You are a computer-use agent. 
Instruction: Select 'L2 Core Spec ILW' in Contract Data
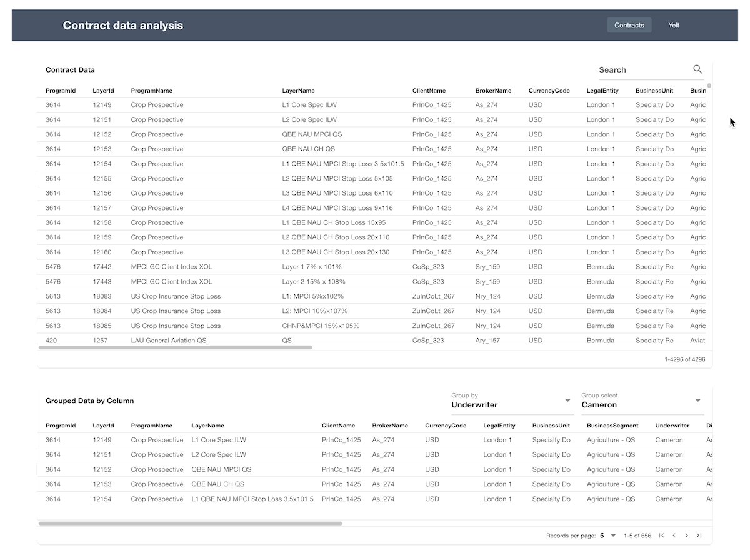click(x=309, y=119)
